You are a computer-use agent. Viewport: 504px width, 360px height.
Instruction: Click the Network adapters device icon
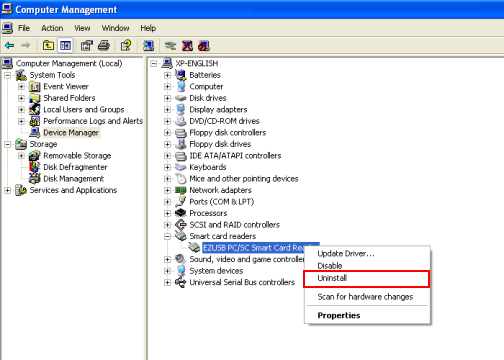point(181,190)
